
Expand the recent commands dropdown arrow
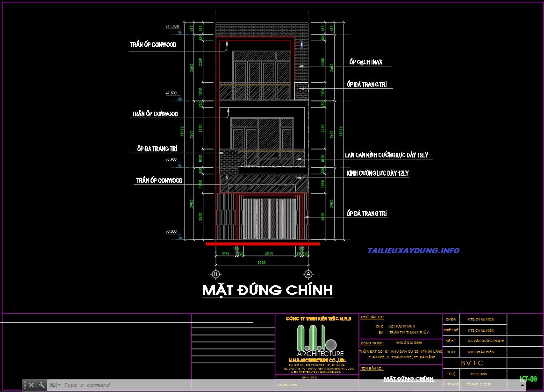pyautogui.click(x=59, y=385)
